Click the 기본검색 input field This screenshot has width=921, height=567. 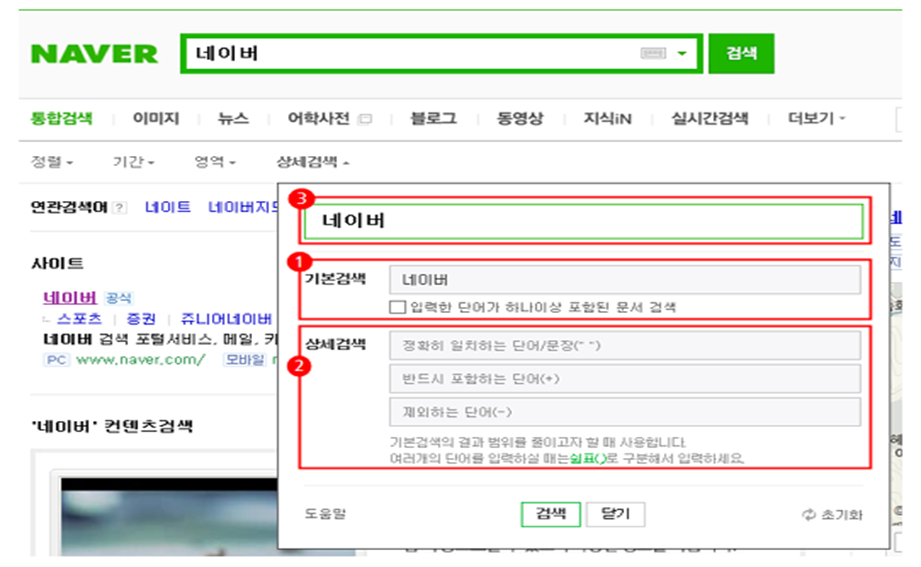[x=625, y=280]
